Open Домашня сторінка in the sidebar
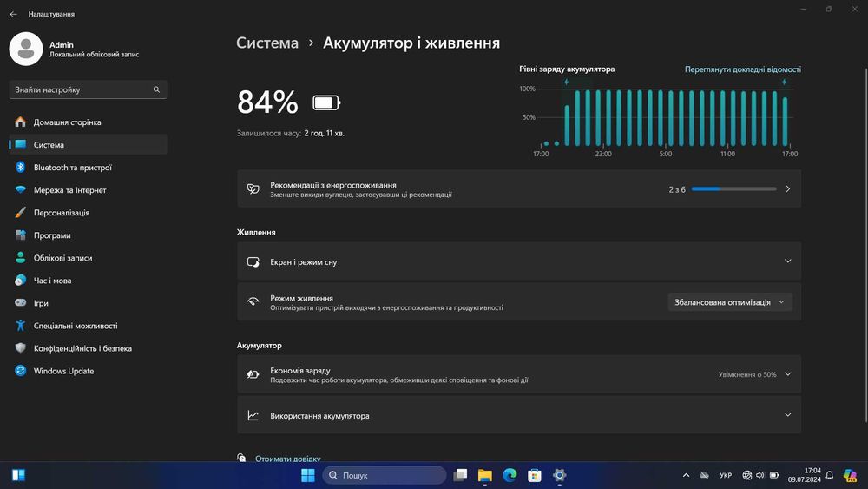This screenshot has height=489, width=868. 88,122
